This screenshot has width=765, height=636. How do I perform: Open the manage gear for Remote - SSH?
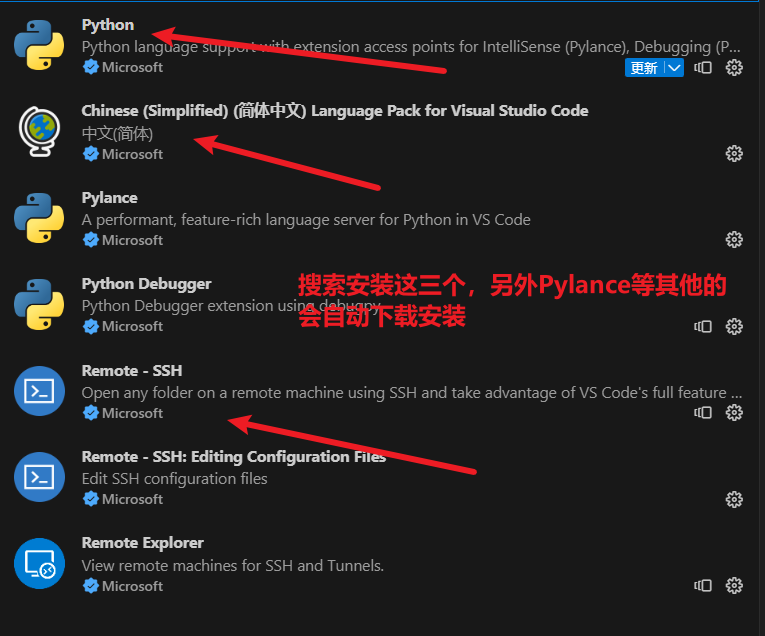pos(734,413)
